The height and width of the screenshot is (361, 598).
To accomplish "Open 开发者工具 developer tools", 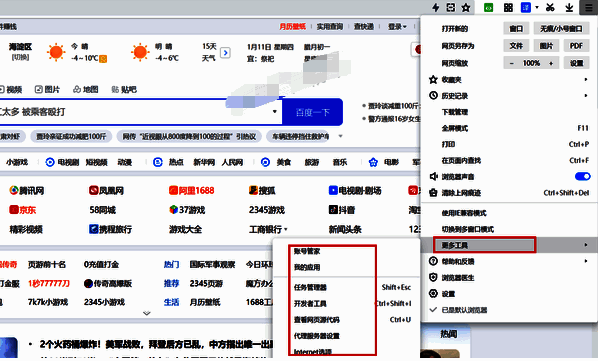I will (347, 303).
